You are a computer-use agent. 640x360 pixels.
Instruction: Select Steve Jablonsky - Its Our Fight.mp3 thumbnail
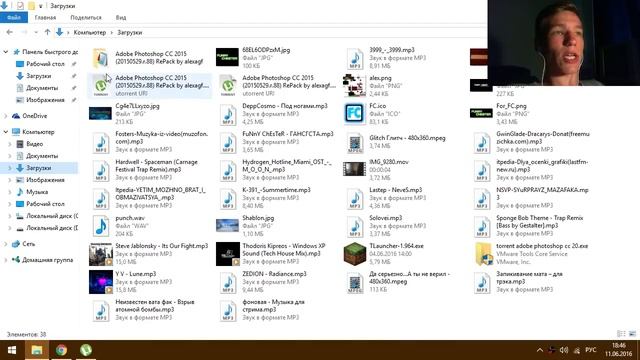[x=101, y=254]
